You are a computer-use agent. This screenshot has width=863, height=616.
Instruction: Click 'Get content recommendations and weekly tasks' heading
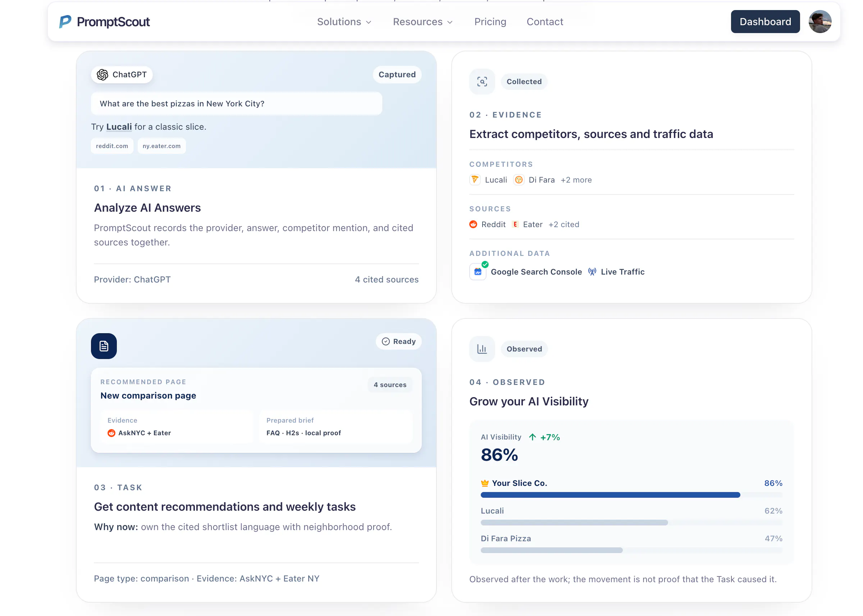[x=225, y=507]
